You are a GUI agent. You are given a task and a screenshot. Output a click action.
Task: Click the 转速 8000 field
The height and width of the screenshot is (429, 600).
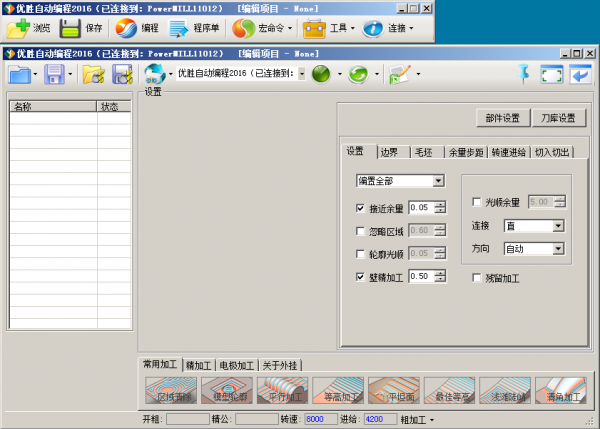[x=321, y=419]
